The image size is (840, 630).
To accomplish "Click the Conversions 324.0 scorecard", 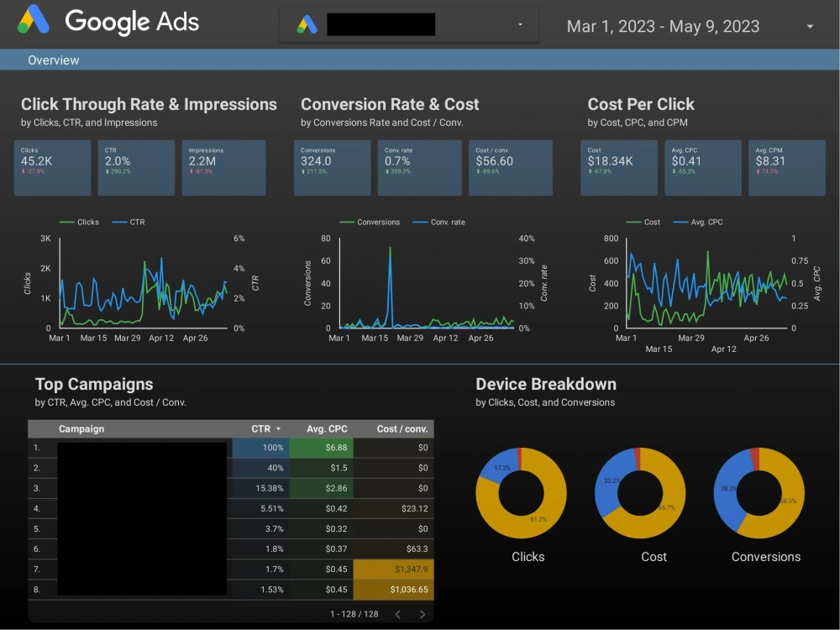I will point(332,168).
